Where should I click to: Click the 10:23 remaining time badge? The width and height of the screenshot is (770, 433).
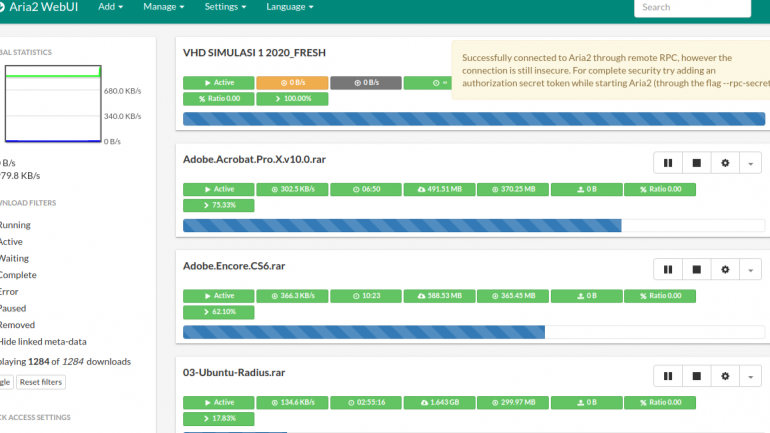(366, 296)
